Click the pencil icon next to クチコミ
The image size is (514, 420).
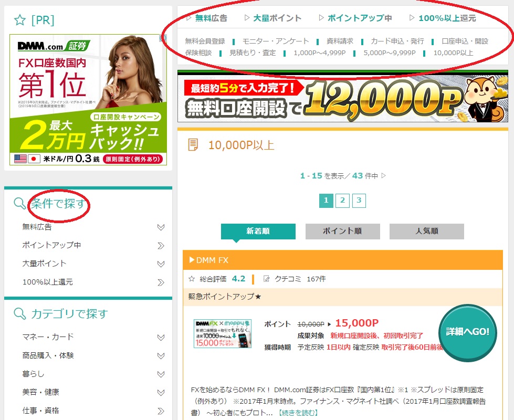[x=267, y=279]
